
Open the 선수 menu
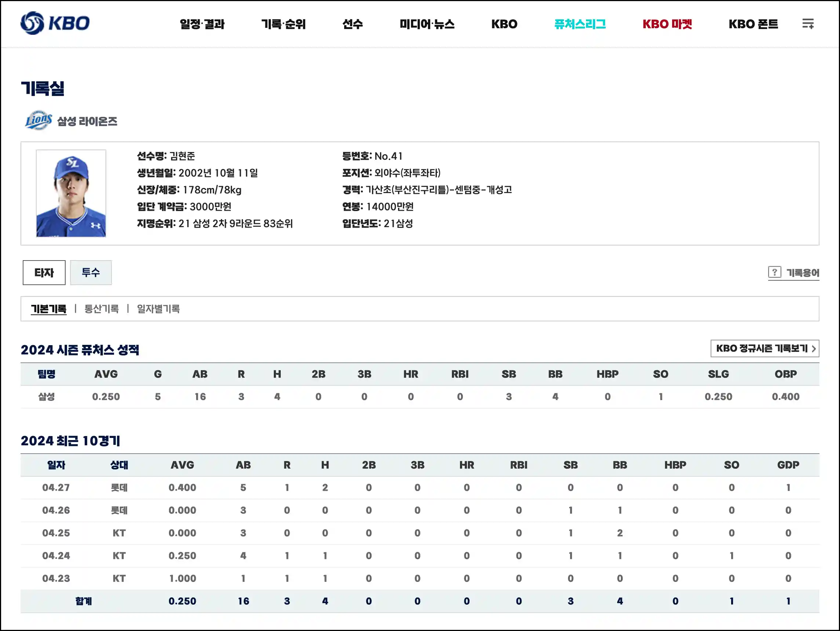point(353,23)
